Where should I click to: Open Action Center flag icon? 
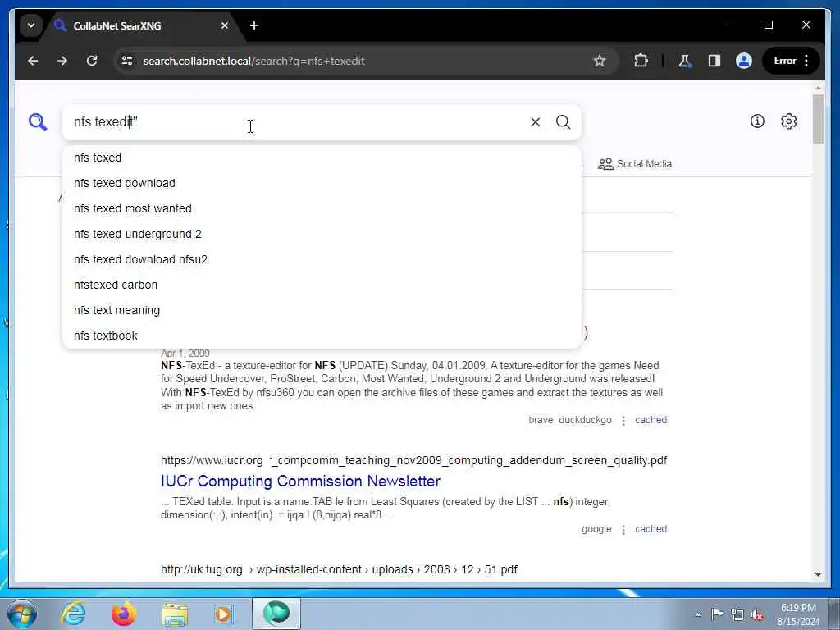coord(717,614)
